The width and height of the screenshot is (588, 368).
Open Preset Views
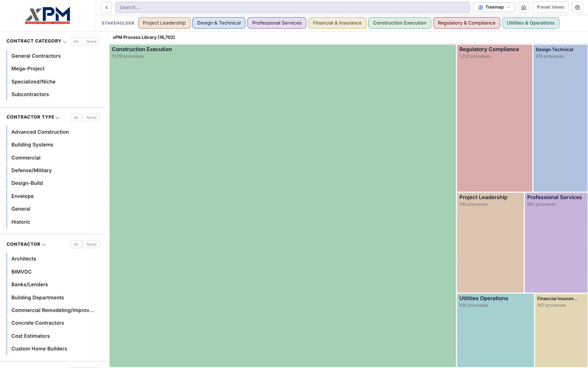point(551,7)
